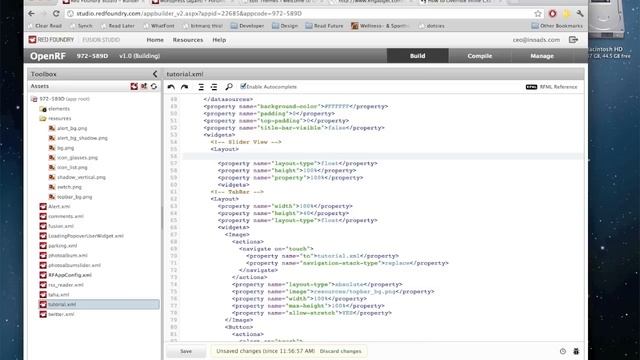The height and width of the screenshot is (360, 640).
Task: Open rss_reader.xml file
Action: click(62, 285)
